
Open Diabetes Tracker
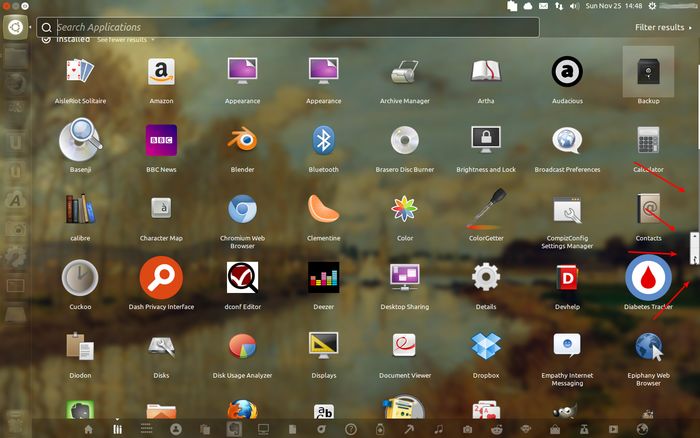pyautogui.click(x=648, y=278)
